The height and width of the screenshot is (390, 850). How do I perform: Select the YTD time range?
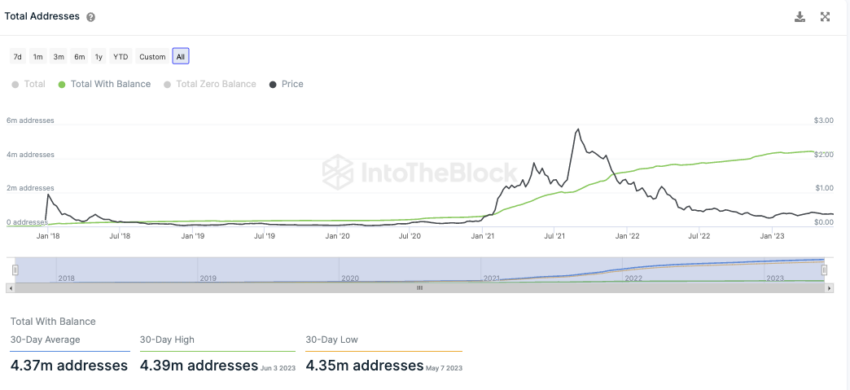(x=120, y=56)
